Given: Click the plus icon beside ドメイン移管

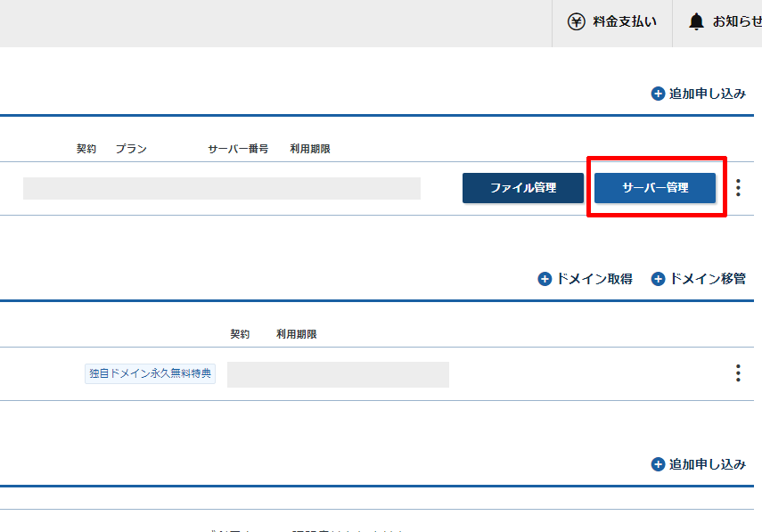Looking at the screenshot, I should tap(659, 279).
